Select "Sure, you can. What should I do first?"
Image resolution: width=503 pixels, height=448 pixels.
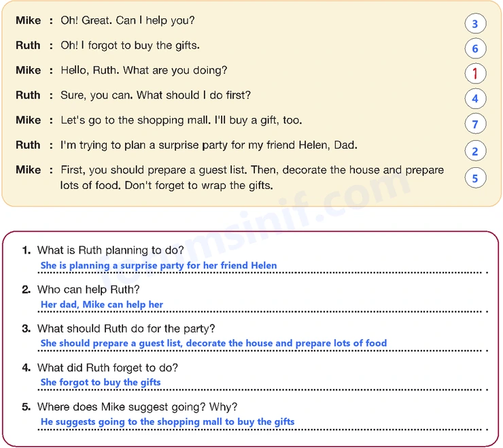click(x=156, y=95)
